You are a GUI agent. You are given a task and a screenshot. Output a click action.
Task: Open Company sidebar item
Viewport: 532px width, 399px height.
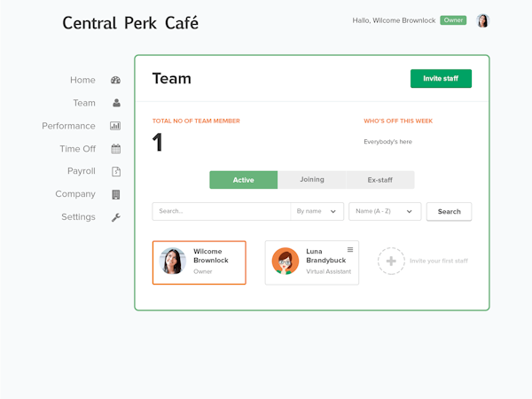point(75,194)
